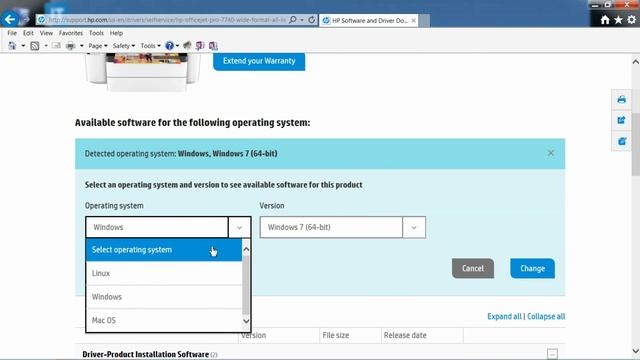Click the HP page share side icon
The height and width of the screenshot is (360, 640).
pyautogui.click(x=622, y=120)
